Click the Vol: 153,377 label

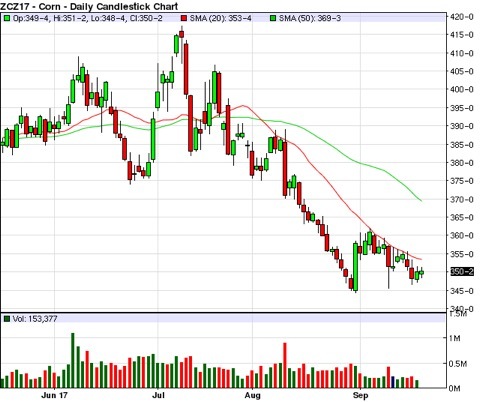pyautogui.click(x=35, y=319)
